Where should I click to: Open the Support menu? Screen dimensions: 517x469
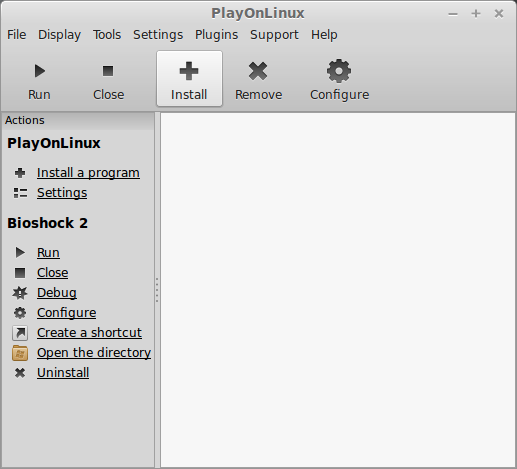click(274, 35)
